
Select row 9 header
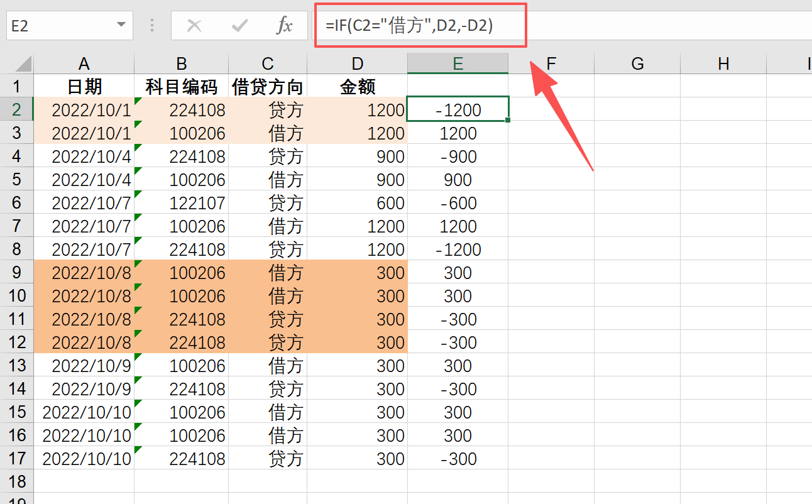point(17,272)
